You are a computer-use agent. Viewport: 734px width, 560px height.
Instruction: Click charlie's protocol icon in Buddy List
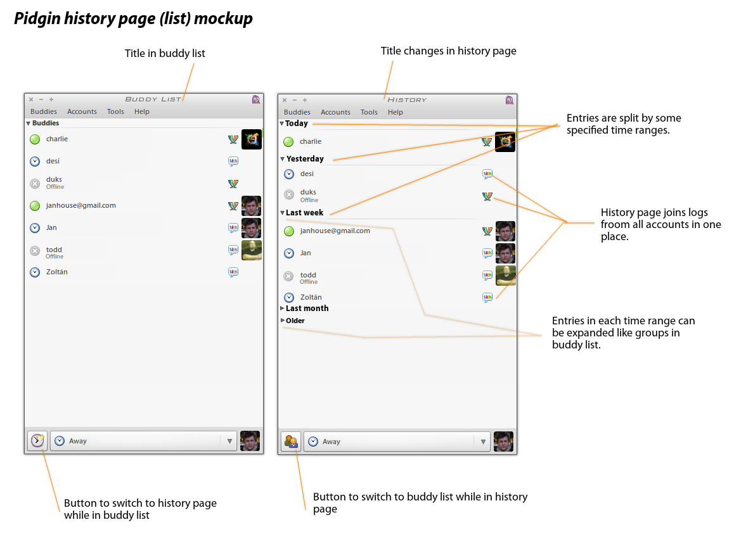pos(233,139)
